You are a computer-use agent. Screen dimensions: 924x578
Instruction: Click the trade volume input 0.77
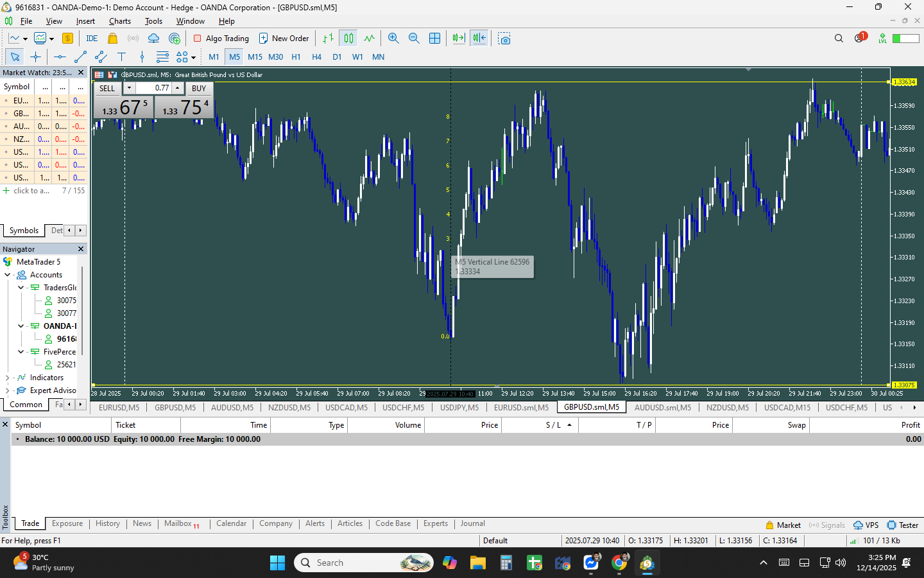(154, 88)
